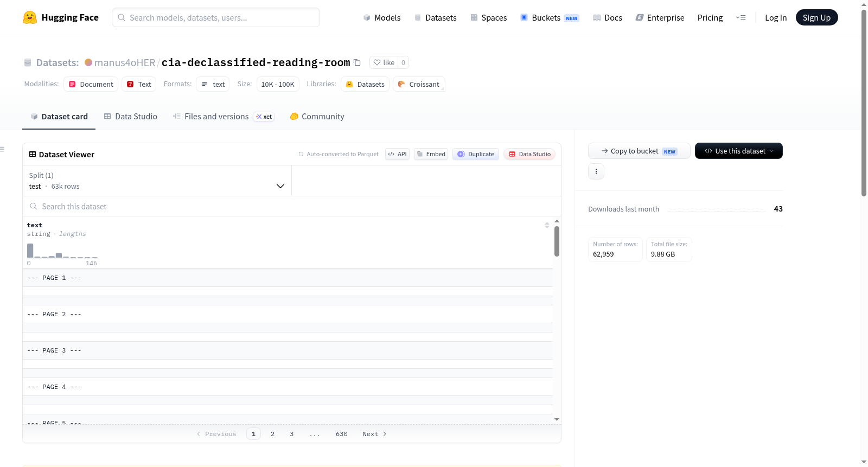Open the left sidebar toggle icon

click(x=2, y=149)
